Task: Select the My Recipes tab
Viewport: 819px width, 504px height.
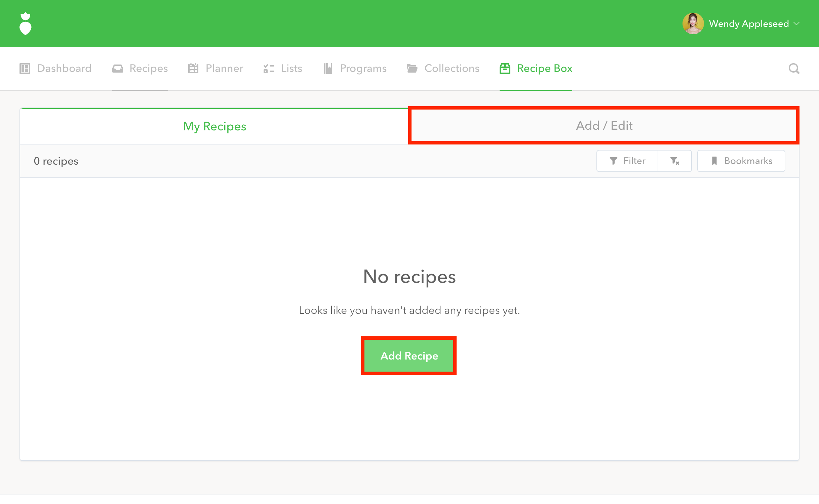Action: (x=214, y=126)
